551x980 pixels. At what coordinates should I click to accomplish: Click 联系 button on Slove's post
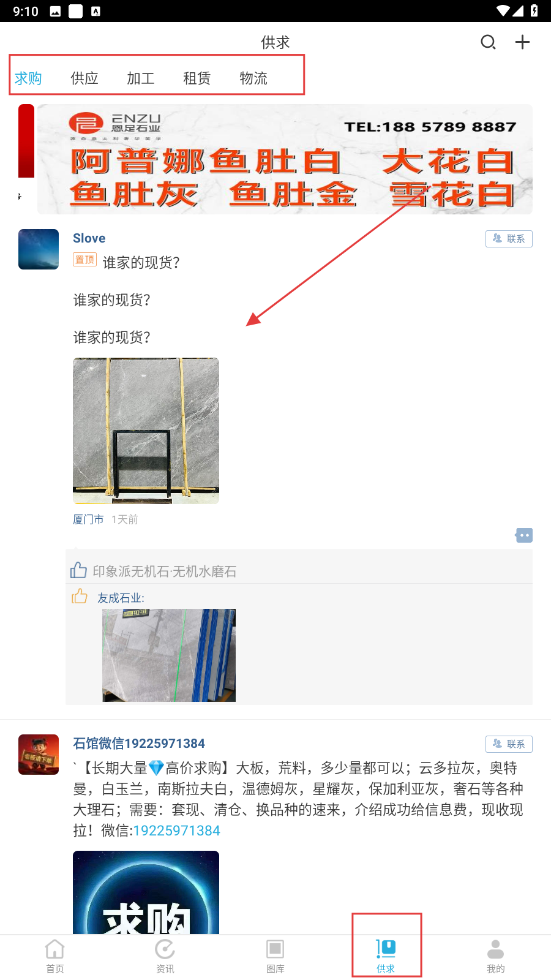pos(509,239)
